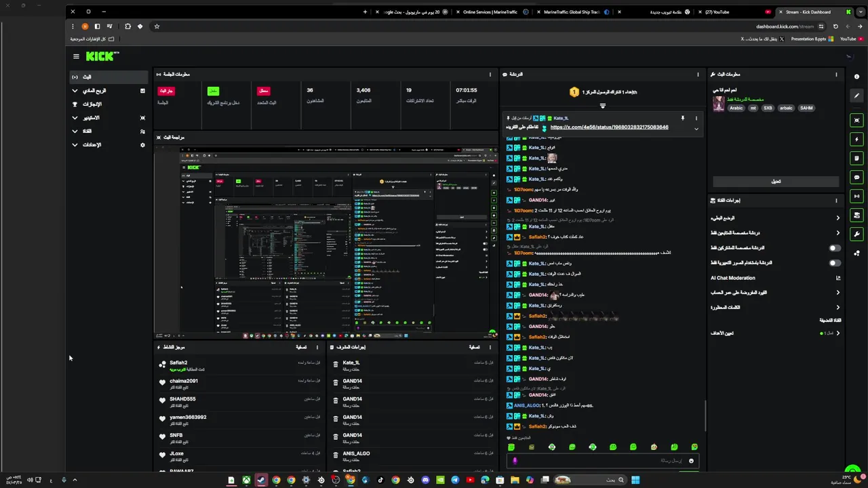Click the pin icon on pinned message

(683, 119)
